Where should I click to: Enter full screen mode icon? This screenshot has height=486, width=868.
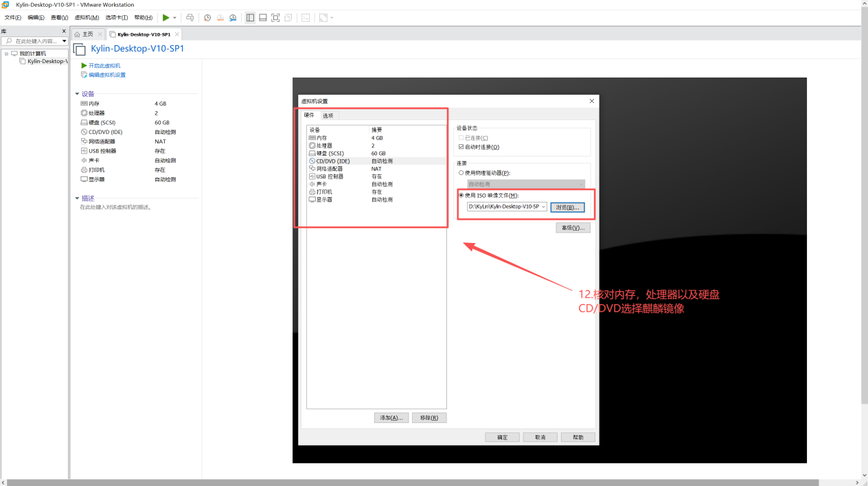[x=275, y=17]
